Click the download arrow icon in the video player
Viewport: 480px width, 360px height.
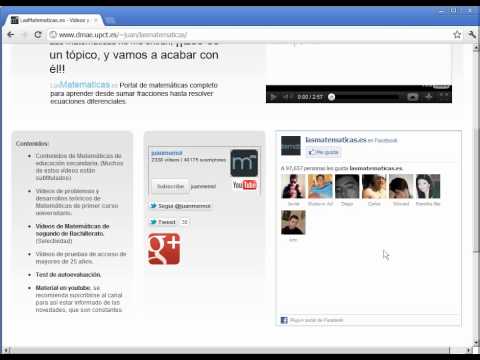tap(429, 97)
